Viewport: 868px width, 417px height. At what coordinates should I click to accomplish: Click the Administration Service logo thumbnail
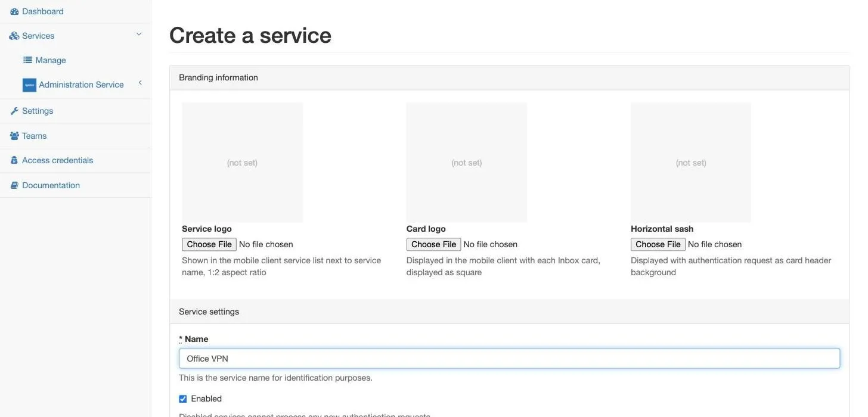(x=29, y=85)
